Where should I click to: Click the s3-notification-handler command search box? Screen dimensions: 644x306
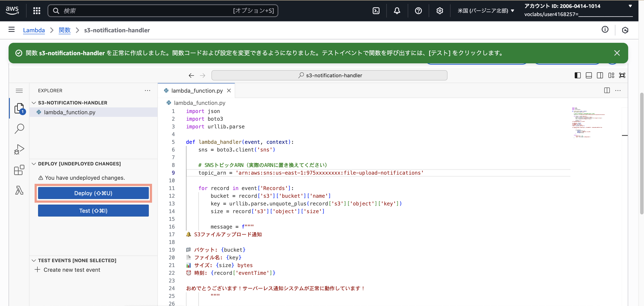[x=329, y=75]
